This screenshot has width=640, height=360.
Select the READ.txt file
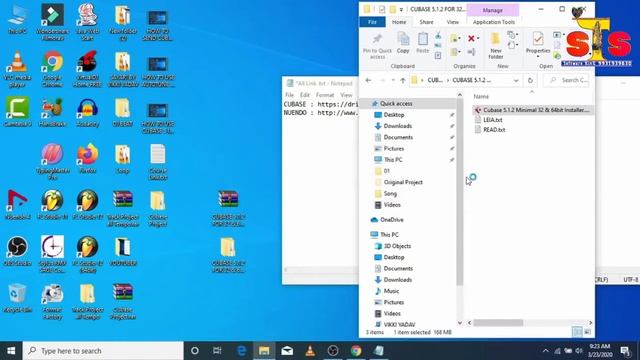click(x=493, y=130)
